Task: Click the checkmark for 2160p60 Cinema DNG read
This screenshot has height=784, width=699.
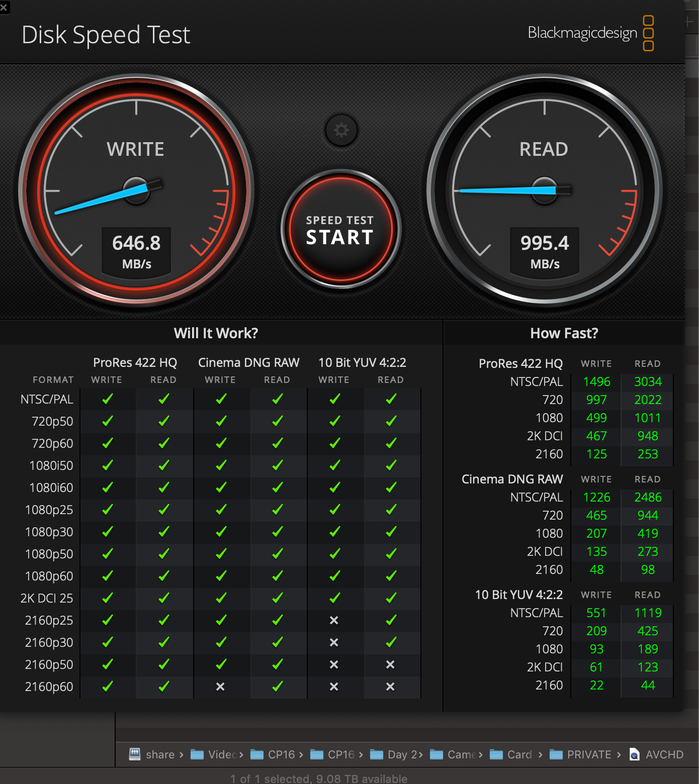Action: point(277,687)
